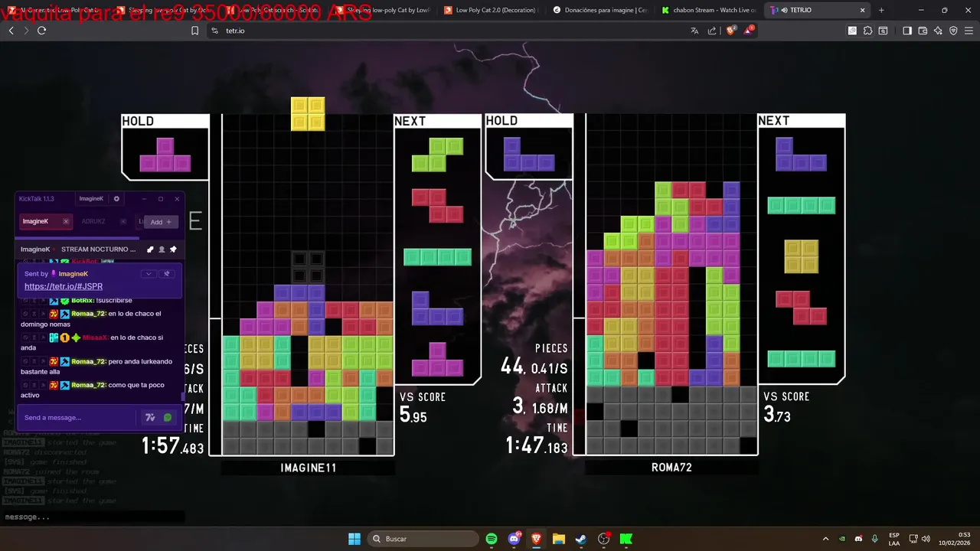The width and height of the screenshot is (980, 551).
Task: Open the mod actions icon in chat header
Action: pos(150,249)
